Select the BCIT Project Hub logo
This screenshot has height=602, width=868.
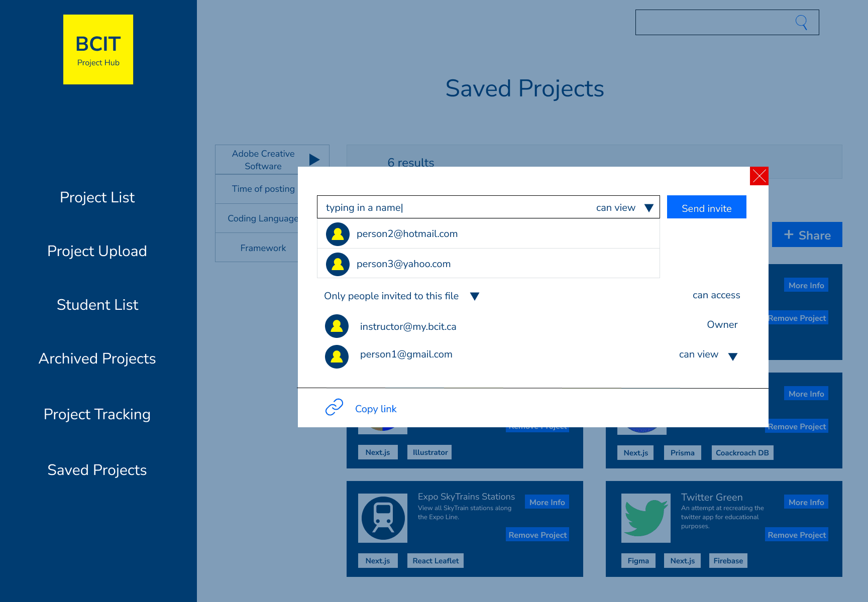97,49
